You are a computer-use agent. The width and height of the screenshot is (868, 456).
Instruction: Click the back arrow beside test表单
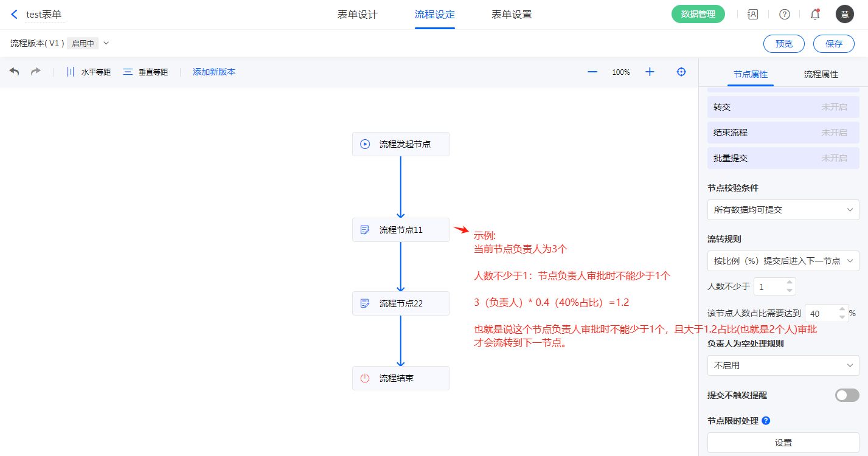pos(15,15)
